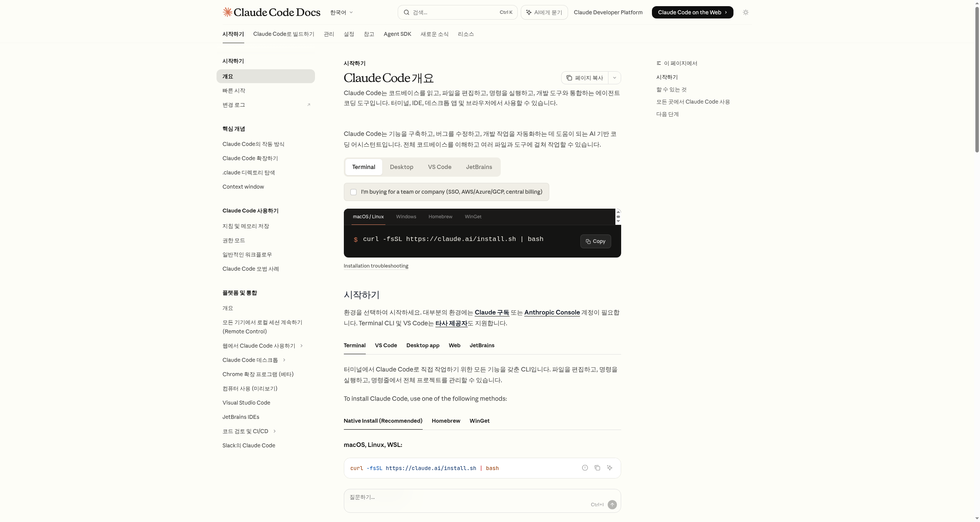
Task: Click the Claude Code on the Web button
Action: pyautogui.click(x=692, y=12)
